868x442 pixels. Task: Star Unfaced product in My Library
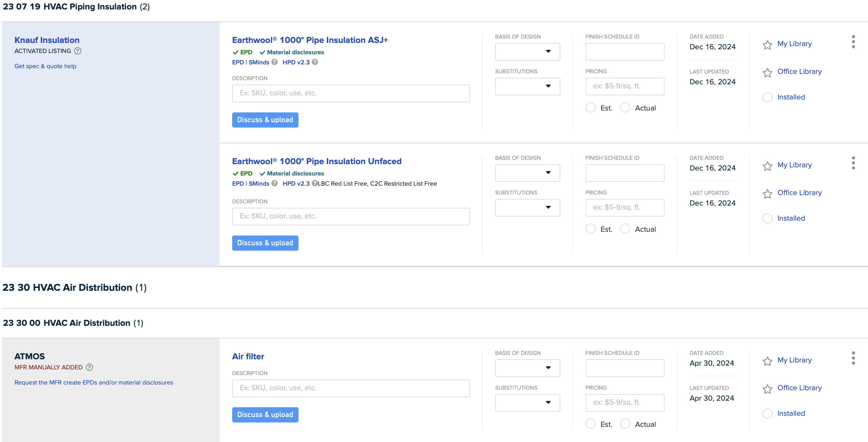(767, 166)
